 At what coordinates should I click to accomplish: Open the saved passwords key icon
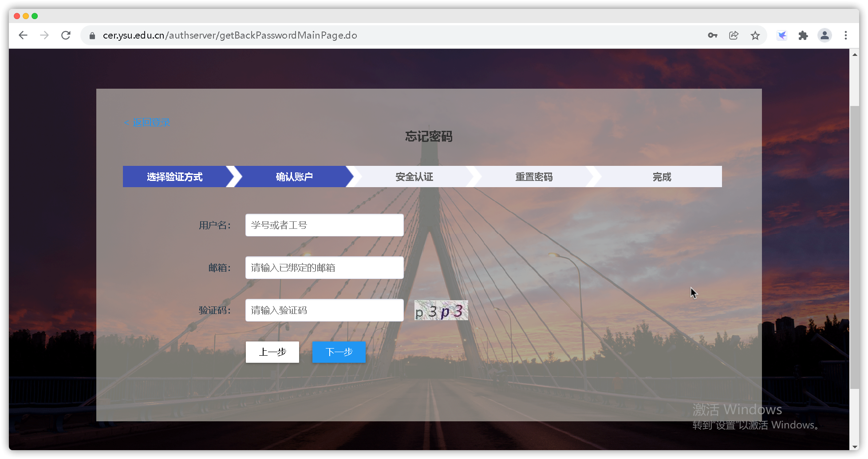[712, 35]
